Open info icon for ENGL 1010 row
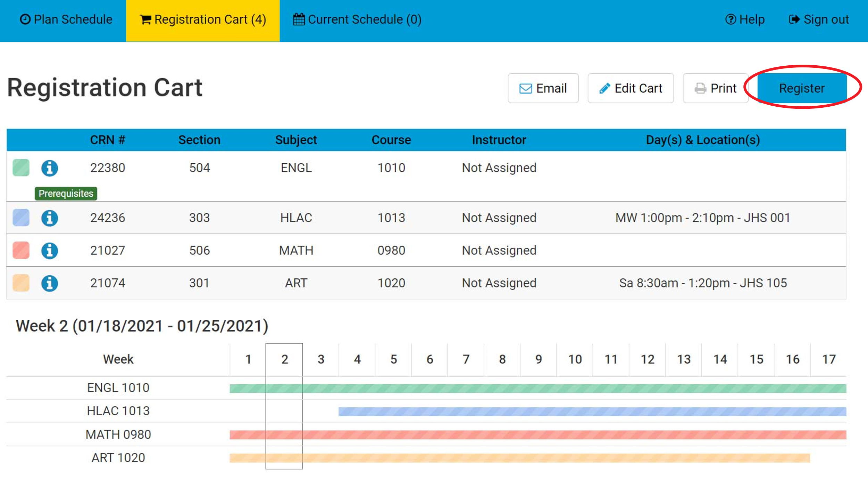The height and width of the screenshot is (482, 868). (49, 168)
